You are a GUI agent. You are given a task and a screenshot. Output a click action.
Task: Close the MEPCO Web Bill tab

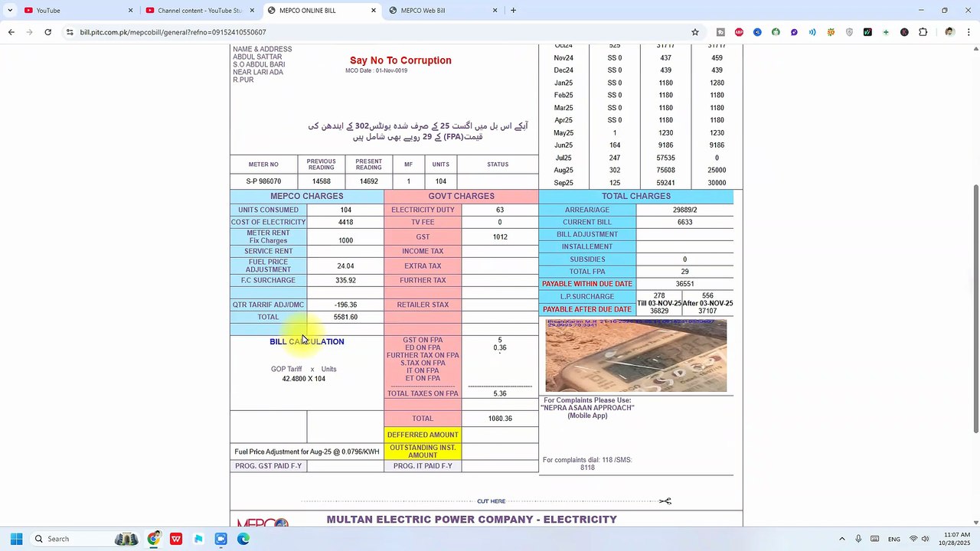[x=495, y=11]
